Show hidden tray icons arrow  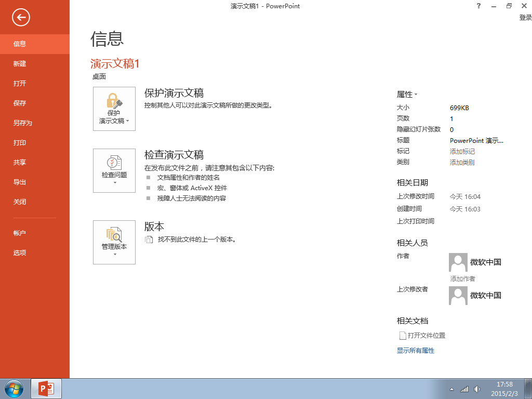pyautogui.click(x=451, y=389)
